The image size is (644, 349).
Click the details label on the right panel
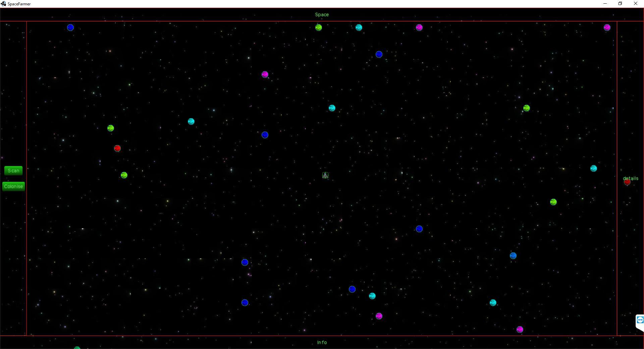(x=631, y=178)
